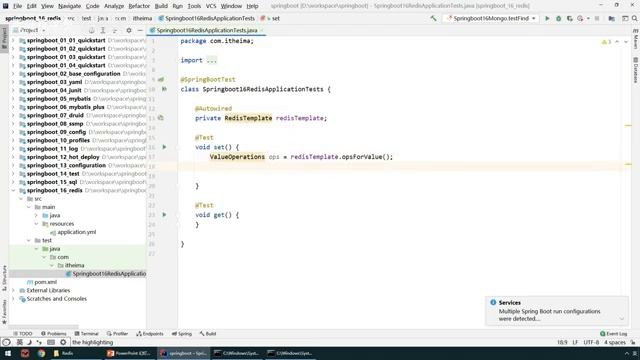Collapse the main folder in project tree
The image size is (640, 360).
pos(29,207)
